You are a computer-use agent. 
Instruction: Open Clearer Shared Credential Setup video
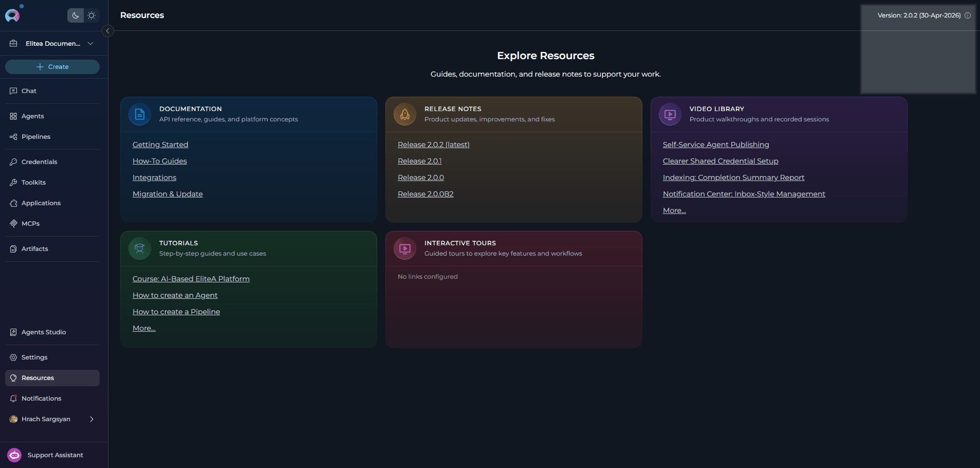720,161
